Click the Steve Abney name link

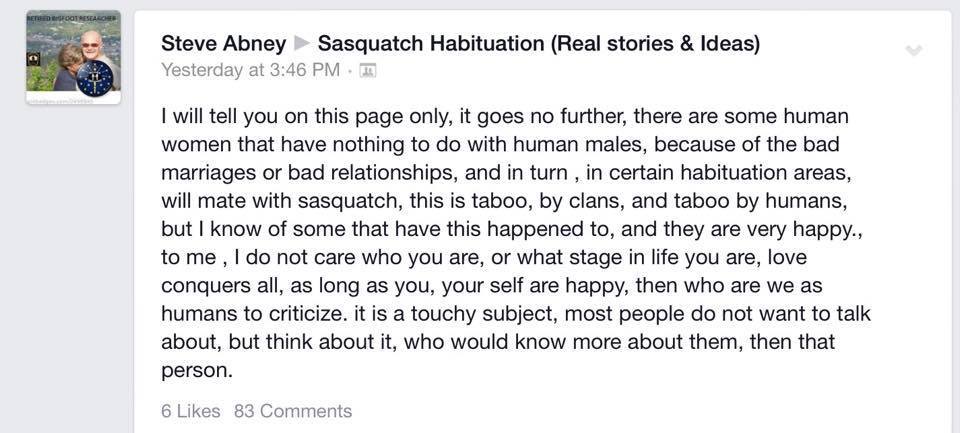click(x=222, y=44)
